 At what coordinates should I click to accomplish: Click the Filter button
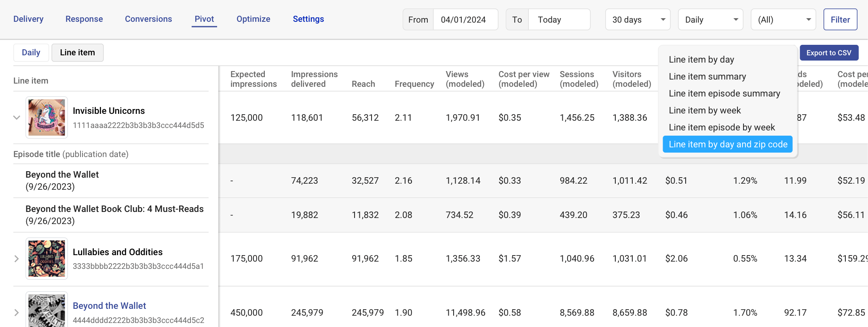tap(840, 19)
